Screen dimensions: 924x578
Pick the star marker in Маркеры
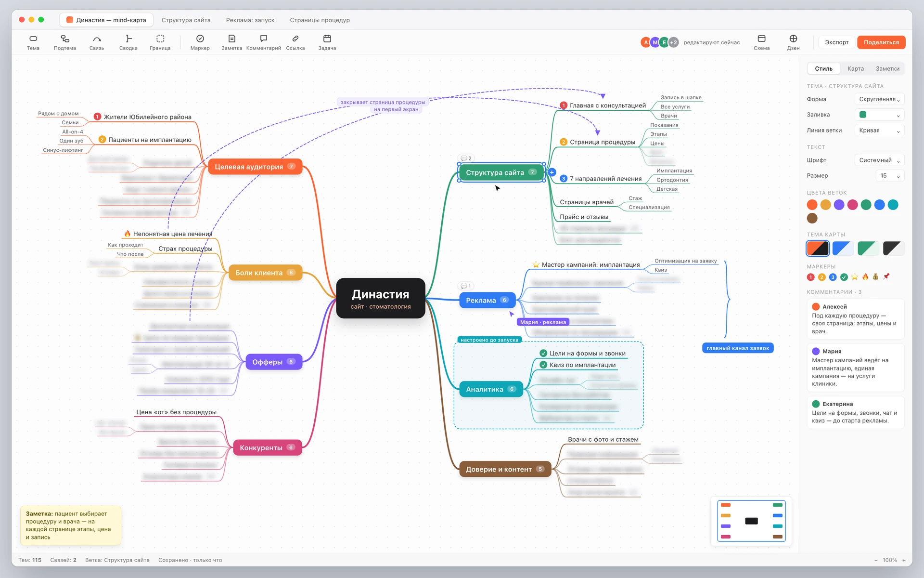(x=855, y=276)
